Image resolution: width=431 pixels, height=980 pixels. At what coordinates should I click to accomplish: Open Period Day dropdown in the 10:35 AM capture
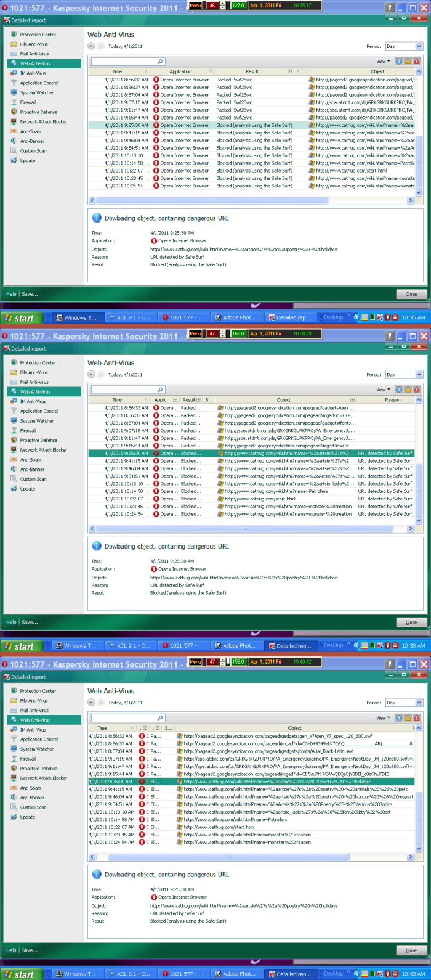pyautogui.click(x=404, y=46)
